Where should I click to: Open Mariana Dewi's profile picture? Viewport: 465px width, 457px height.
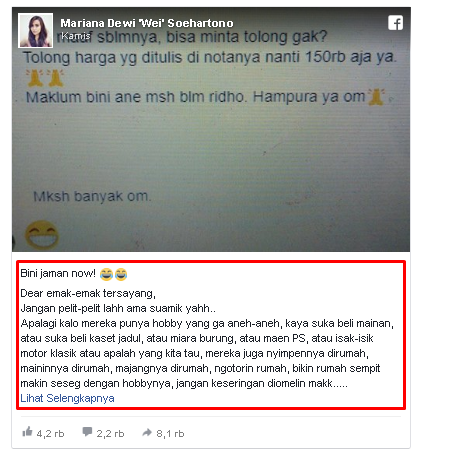(35, 30)
